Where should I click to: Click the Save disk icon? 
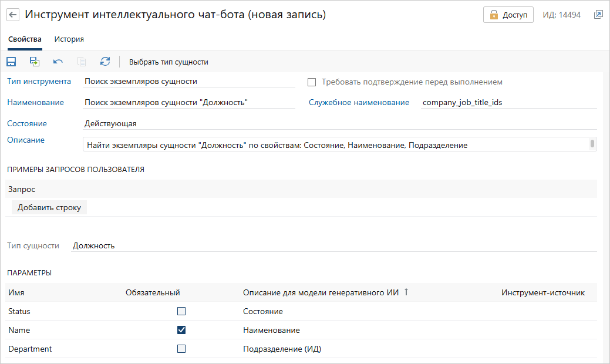pos(11,62)
